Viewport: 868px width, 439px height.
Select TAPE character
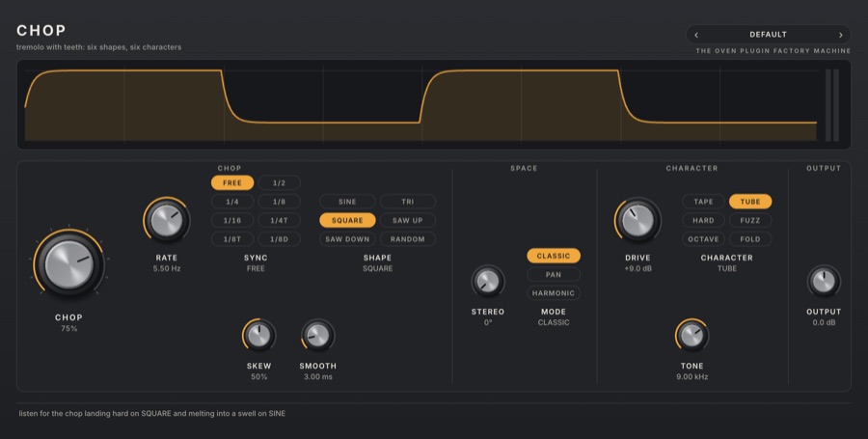[704, 202]
